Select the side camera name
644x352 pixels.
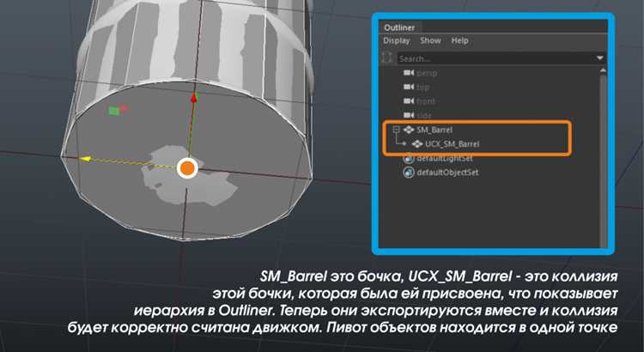(x=424, y=115)
